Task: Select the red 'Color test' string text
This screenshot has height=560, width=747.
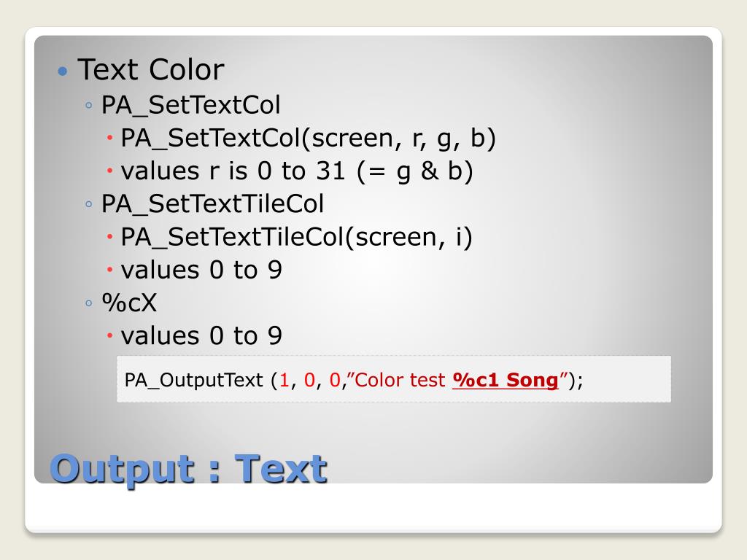Action: pyautogui.click(x=400, y=380)
